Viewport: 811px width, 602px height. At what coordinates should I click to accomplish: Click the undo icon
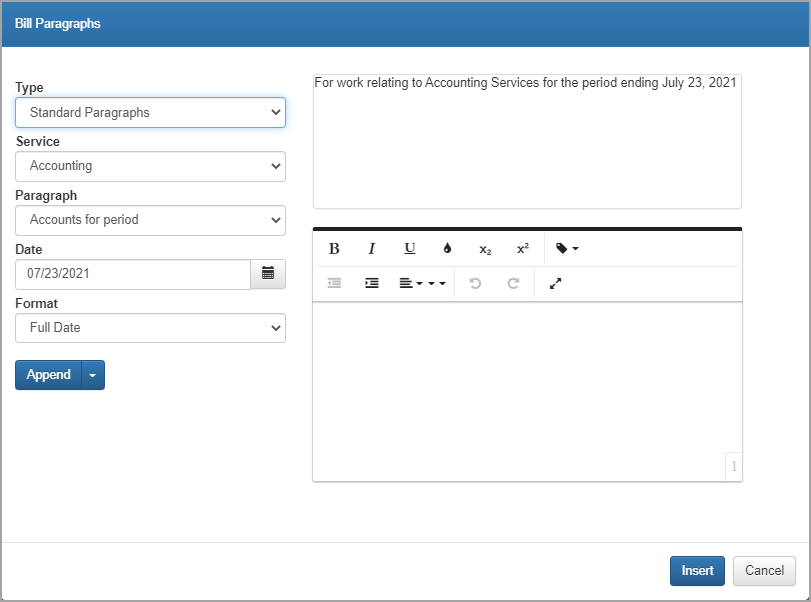coord(475,283)
